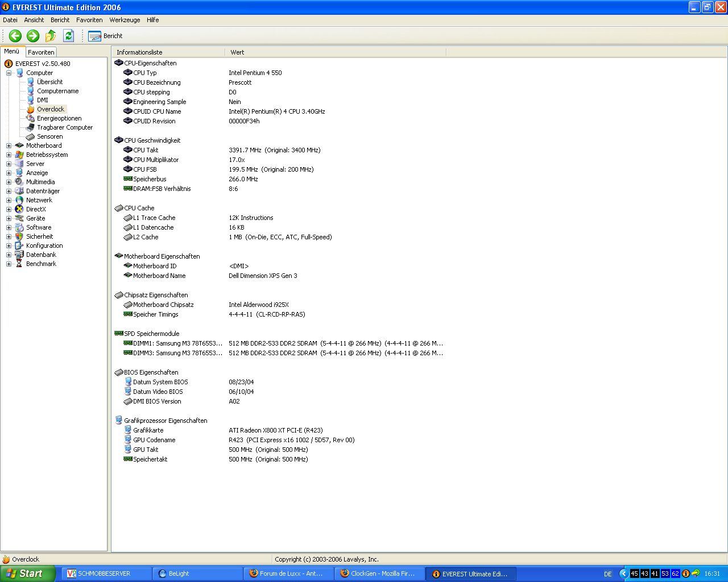The height and width of the screenshot is (582, 728).
Task: Click the DE language indicator in tray
Action: pyautogui.click(x=607, y=574)
